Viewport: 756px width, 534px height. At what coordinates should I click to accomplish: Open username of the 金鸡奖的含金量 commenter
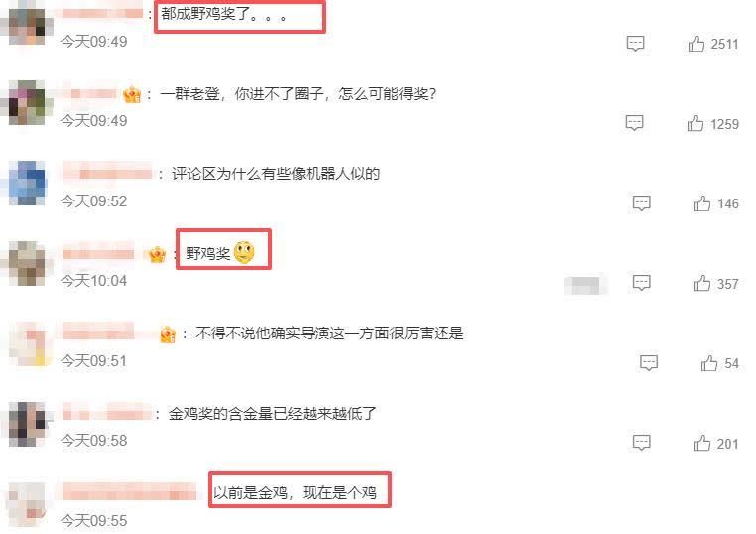click(106, 413)
